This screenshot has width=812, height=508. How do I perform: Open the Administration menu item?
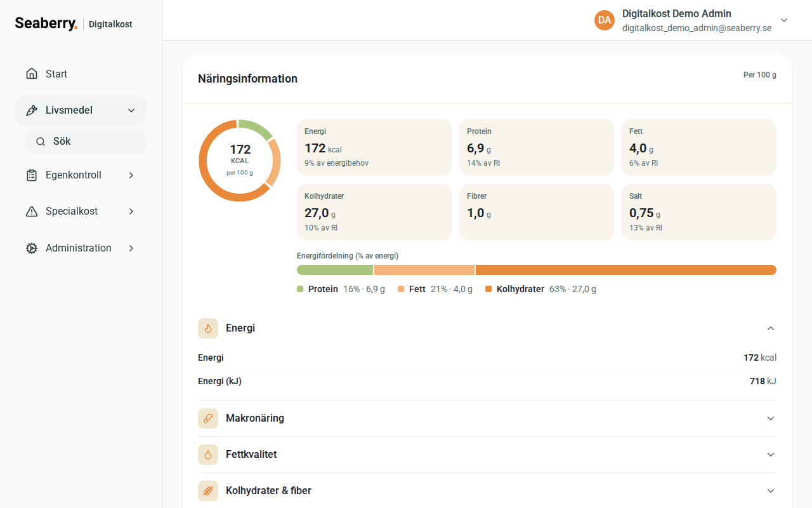pyautogui.click(x=81, y=248)
